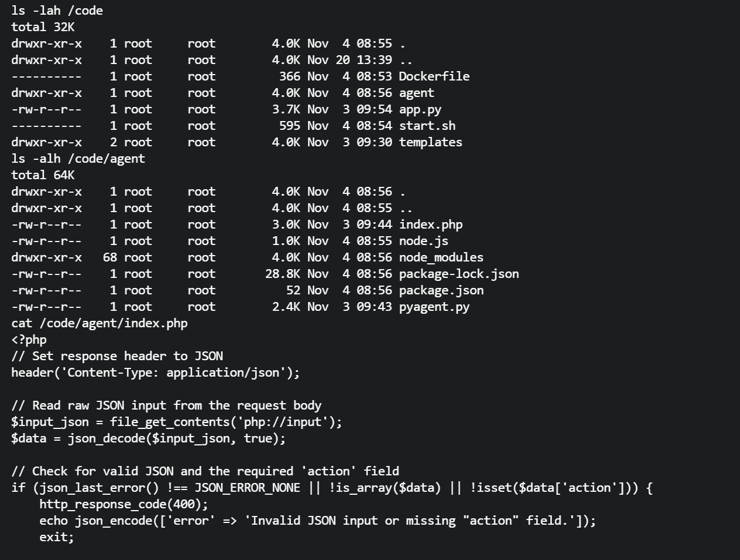The image size is (740, 560).
Task: Click the header('Content-Type: application/json') line
Action: [155, 373]
